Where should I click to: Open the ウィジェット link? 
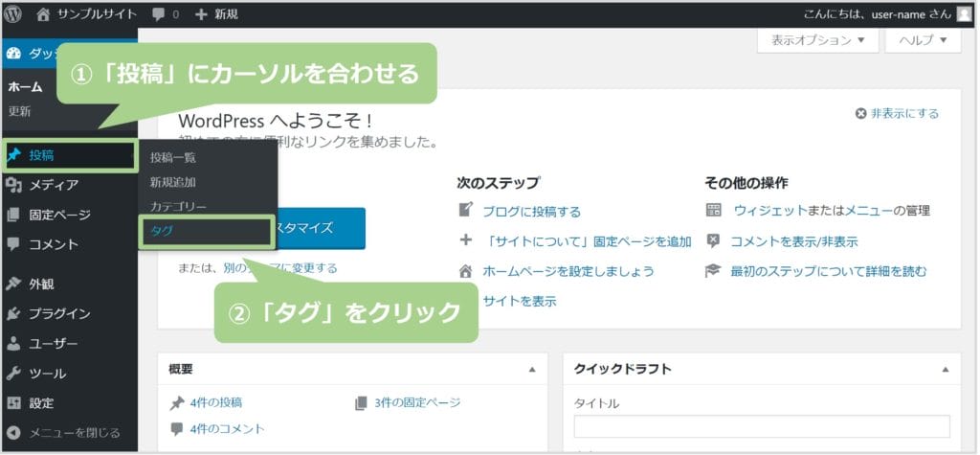(x=770, y=211)
